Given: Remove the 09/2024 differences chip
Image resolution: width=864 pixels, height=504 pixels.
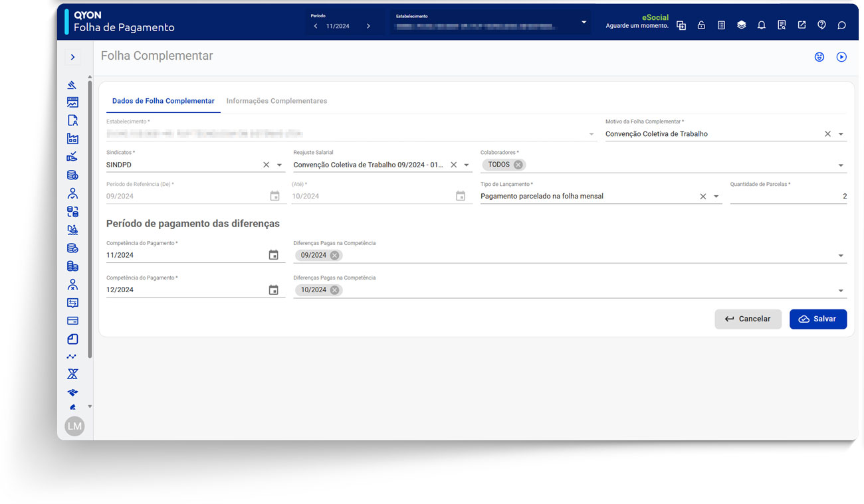Looking at the screenshot, I should coord(334,255).
